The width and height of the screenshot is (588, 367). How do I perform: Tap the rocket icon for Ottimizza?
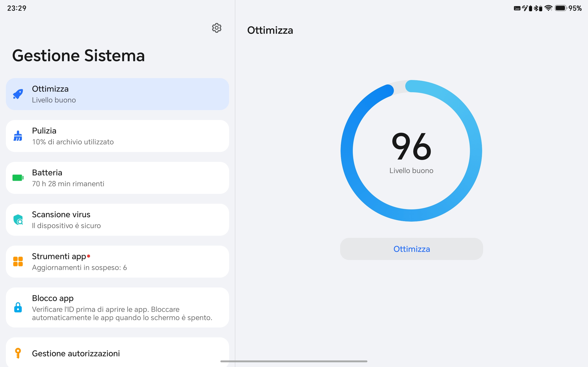point(18,94)
